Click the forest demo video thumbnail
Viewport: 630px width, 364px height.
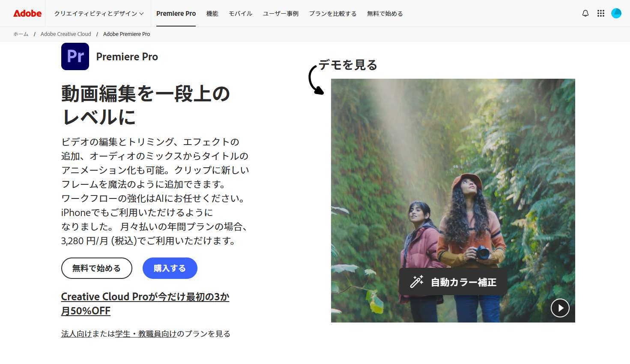453,201
